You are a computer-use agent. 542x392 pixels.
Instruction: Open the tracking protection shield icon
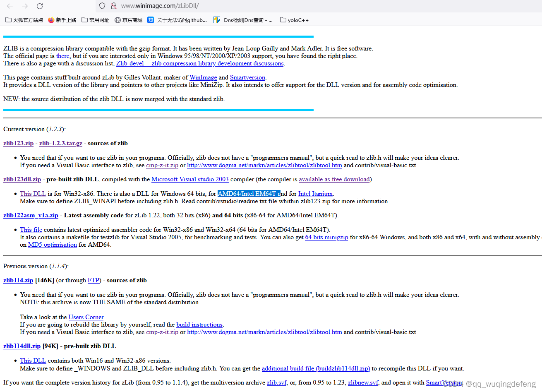[102, 6]
